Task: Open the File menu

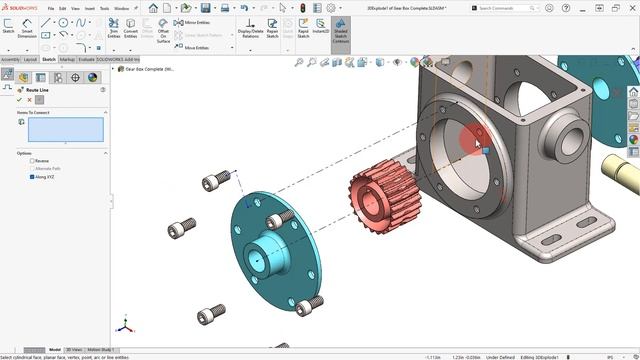Action: click(x=51, y=9)
